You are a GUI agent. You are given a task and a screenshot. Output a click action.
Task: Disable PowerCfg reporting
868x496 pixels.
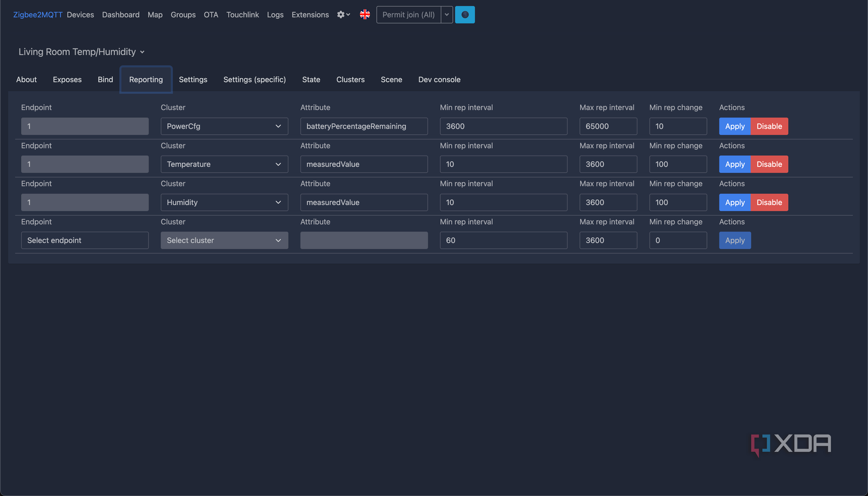pos(769,126)
